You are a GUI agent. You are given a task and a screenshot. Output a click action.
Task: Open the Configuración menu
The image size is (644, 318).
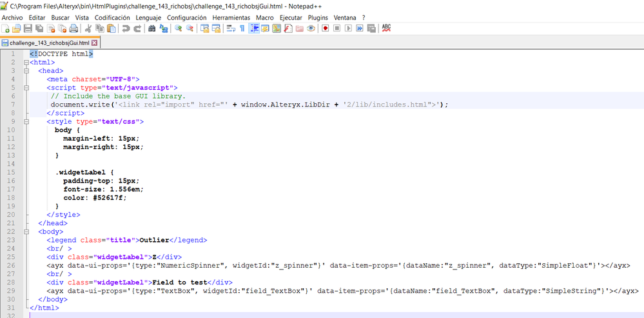(x=187, y=17)
